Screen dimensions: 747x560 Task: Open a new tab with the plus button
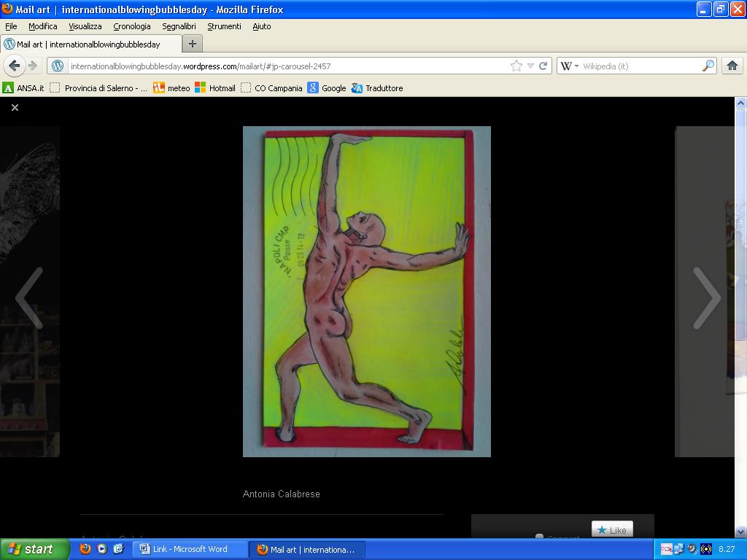pos(192,44)
